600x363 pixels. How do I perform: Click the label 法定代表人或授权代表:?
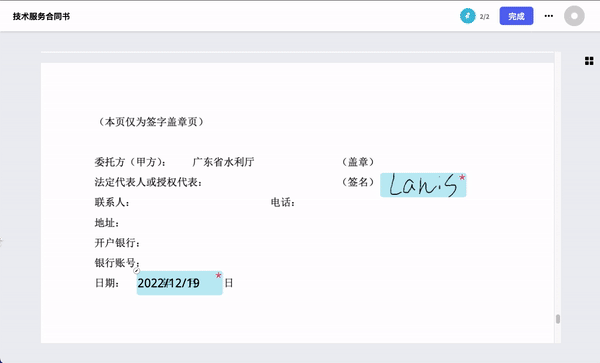pos(148,182)
